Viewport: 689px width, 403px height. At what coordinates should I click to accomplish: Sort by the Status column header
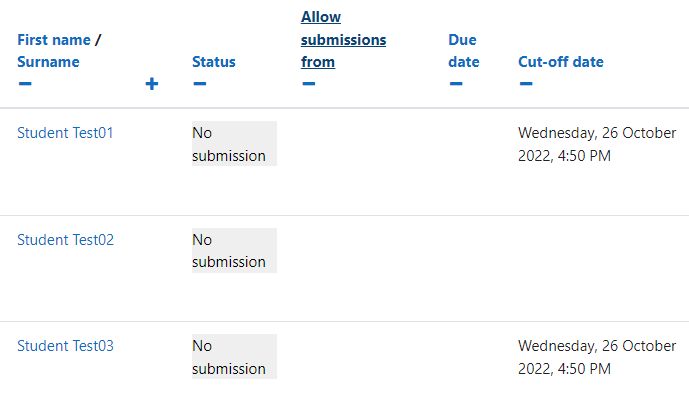coord(214,62)
